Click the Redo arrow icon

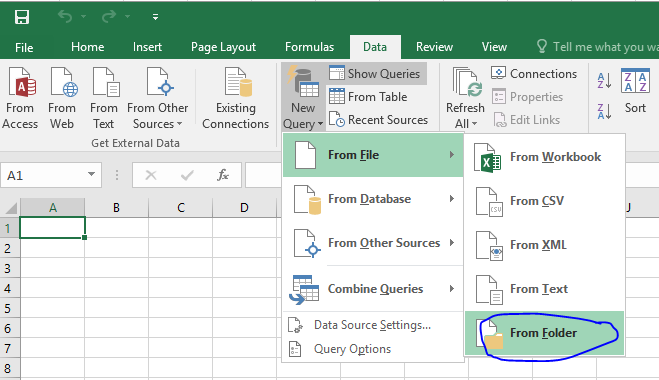pyautogui.click(x=109, y=17)
